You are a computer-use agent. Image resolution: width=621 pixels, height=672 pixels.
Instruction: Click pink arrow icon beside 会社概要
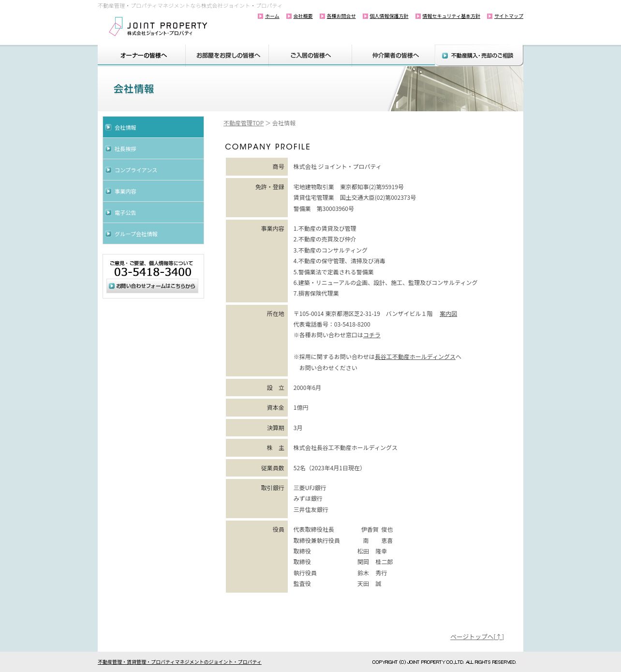tap(289, 16)
